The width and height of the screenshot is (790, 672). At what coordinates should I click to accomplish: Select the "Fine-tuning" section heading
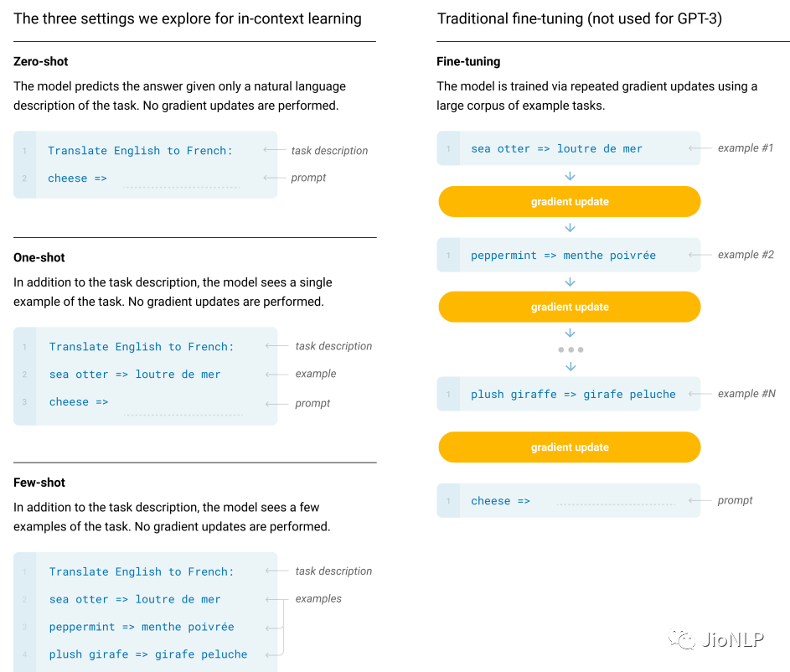tap(468, 62)
